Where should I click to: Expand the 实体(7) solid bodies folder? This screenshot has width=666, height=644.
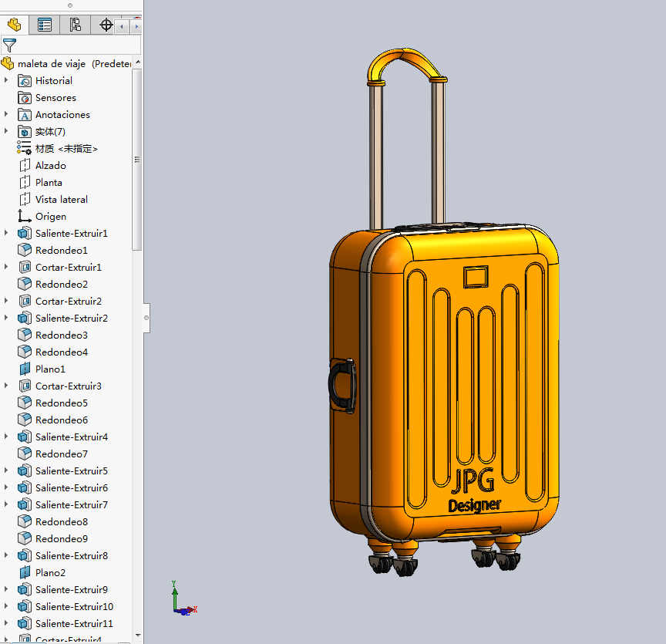click(x=6, y=131)
